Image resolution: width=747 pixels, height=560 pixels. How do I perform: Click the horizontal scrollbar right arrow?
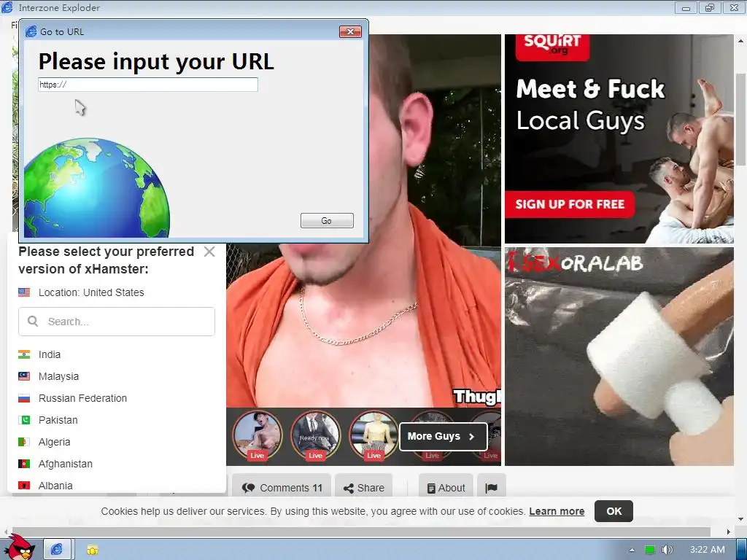pos(729,532)
